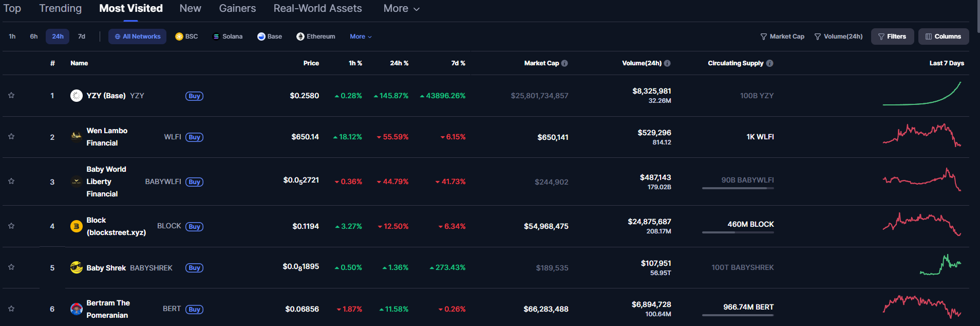Buy BERT token

194,310
